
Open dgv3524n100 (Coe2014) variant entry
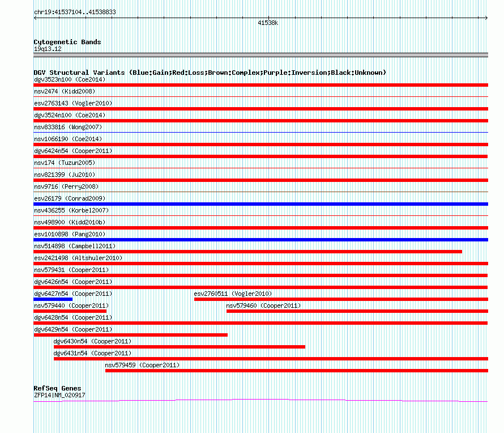[x=70, y=115]
